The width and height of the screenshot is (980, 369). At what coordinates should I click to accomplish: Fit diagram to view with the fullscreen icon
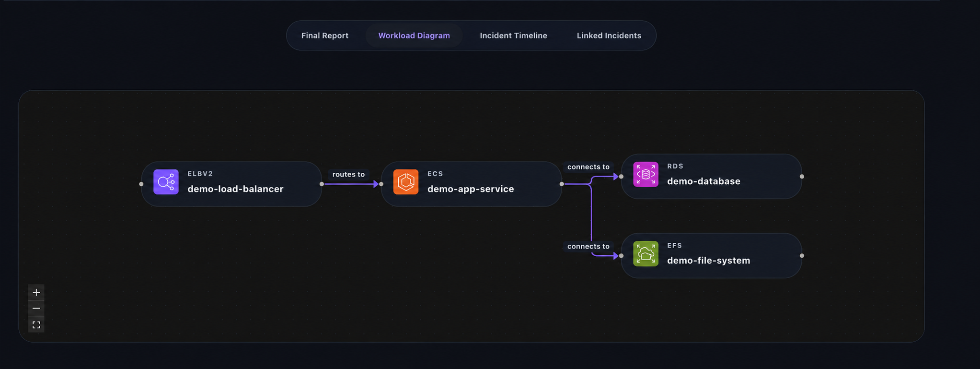pos(36,325)
